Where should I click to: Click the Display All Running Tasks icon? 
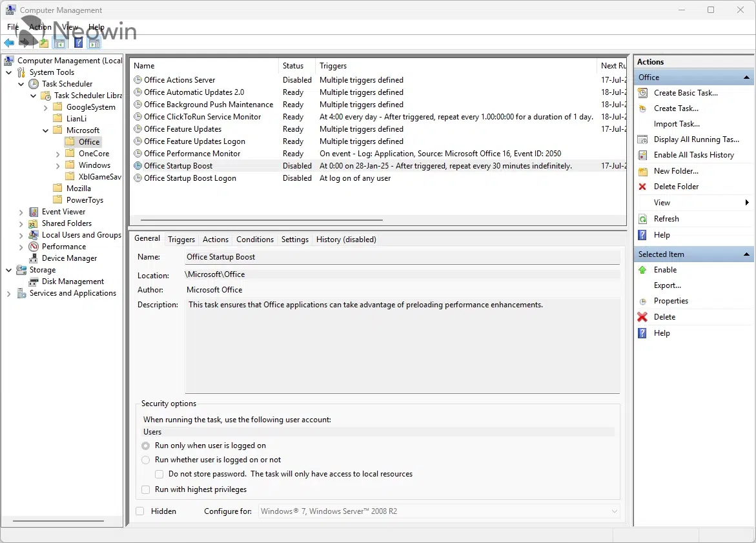642,139
